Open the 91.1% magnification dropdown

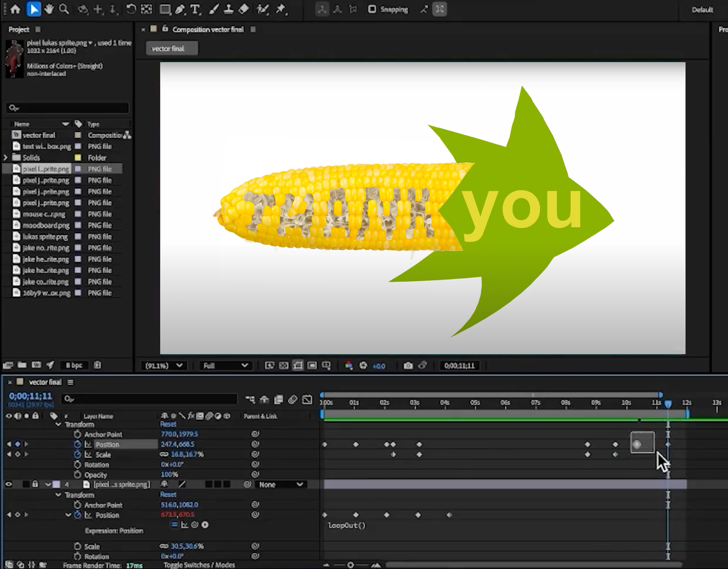163,366
